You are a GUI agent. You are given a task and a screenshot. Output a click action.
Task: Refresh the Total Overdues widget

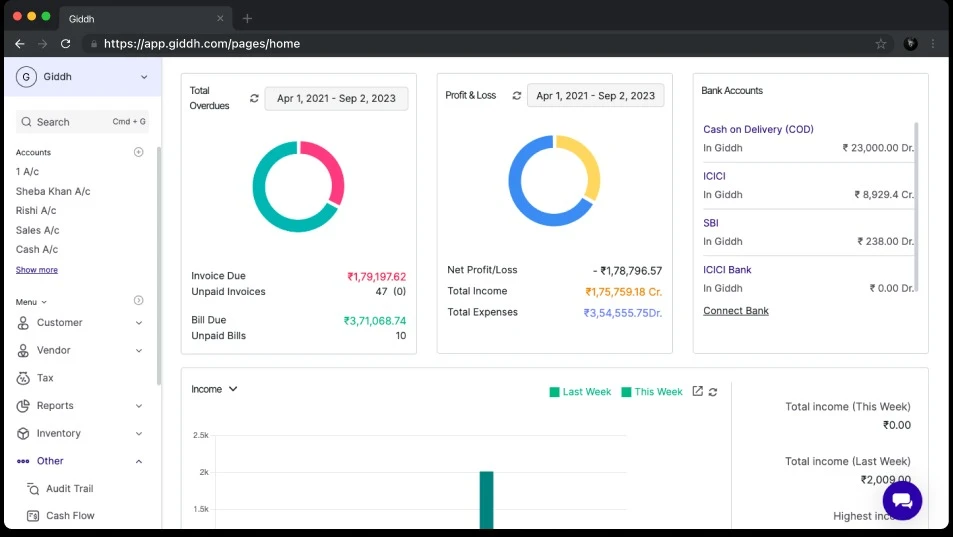pos(254,98)
